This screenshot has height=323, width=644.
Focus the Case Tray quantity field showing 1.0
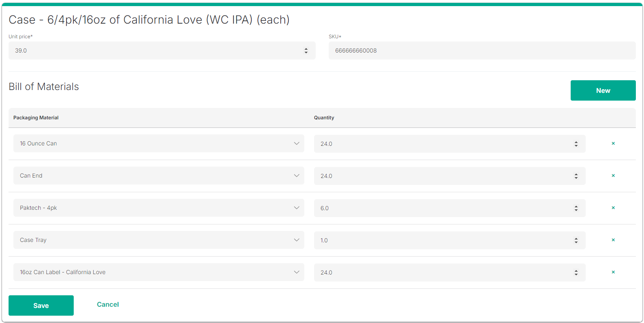pyautogui.click(x=450, y=240)
